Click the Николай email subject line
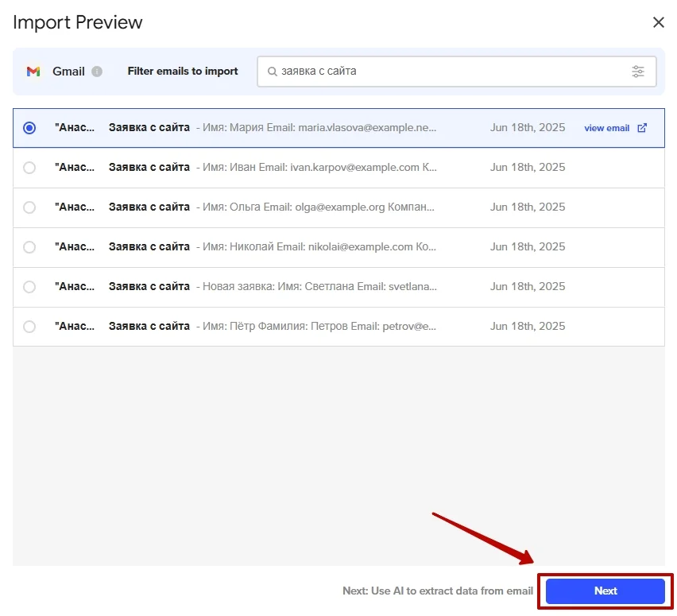The image size is (677, 616). coord(149,247)
